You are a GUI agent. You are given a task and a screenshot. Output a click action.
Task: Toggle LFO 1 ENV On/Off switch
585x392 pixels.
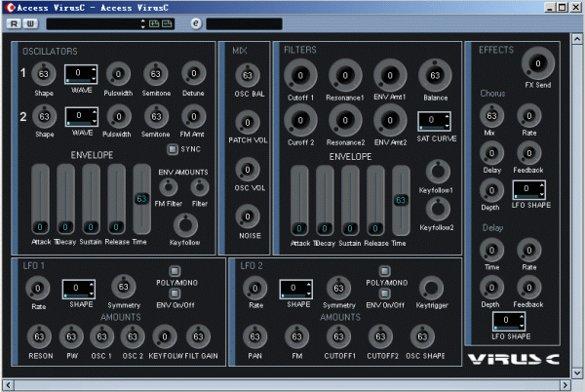pyautogui.click(x=175, y=294)
